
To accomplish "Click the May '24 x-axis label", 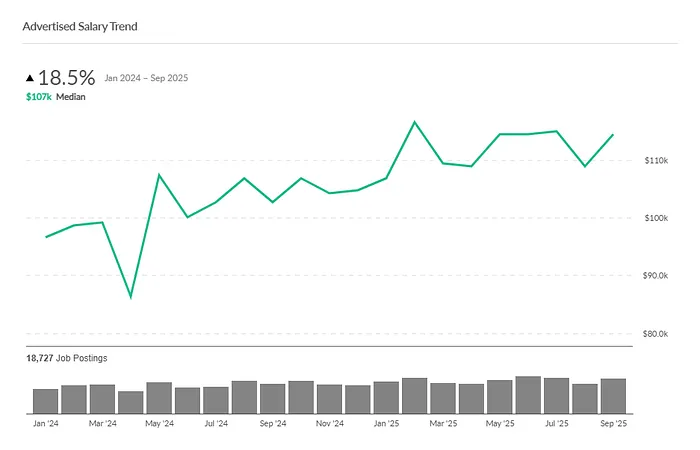I will pyautogui.click(x=159, y=424).
